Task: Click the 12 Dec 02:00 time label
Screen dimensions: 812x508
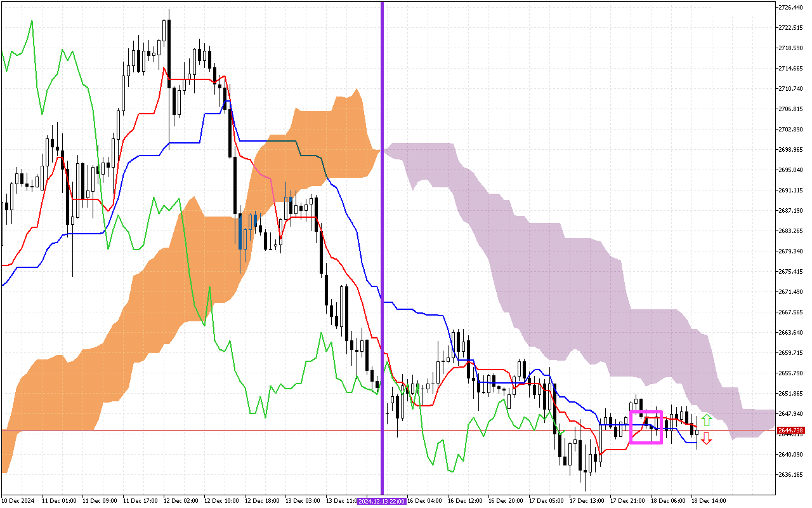Action: tap(181, 501)
